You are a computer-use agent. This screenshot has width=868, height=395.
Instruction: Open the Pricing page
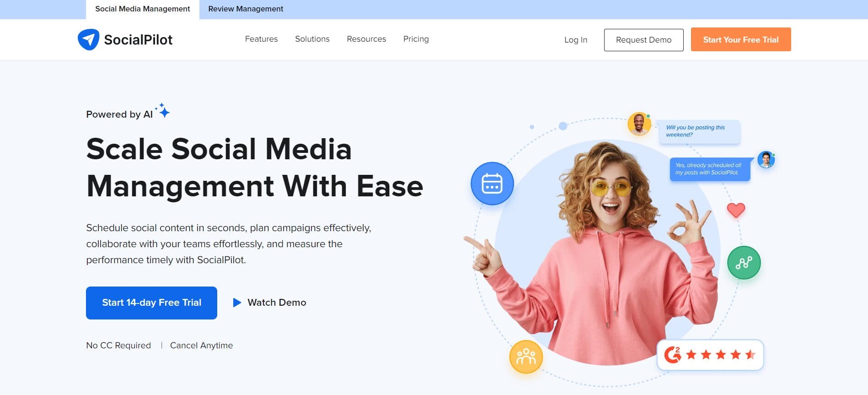click(x=416, y=39)
